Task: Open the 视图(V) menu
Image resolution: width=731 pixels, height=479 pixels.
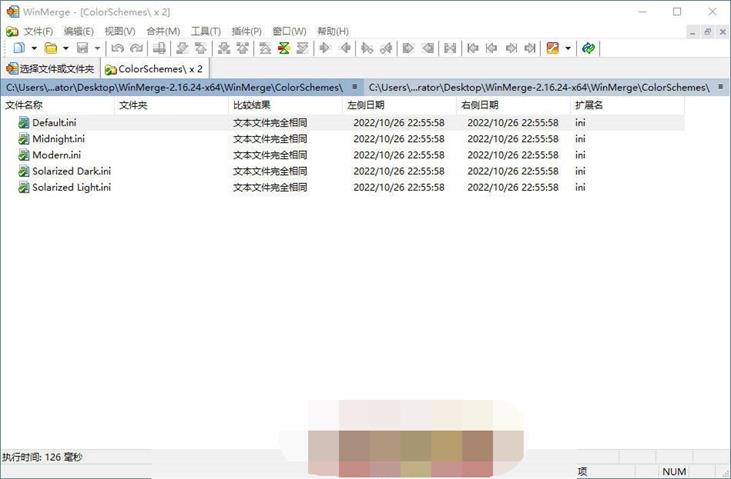Action: point(120,31)
